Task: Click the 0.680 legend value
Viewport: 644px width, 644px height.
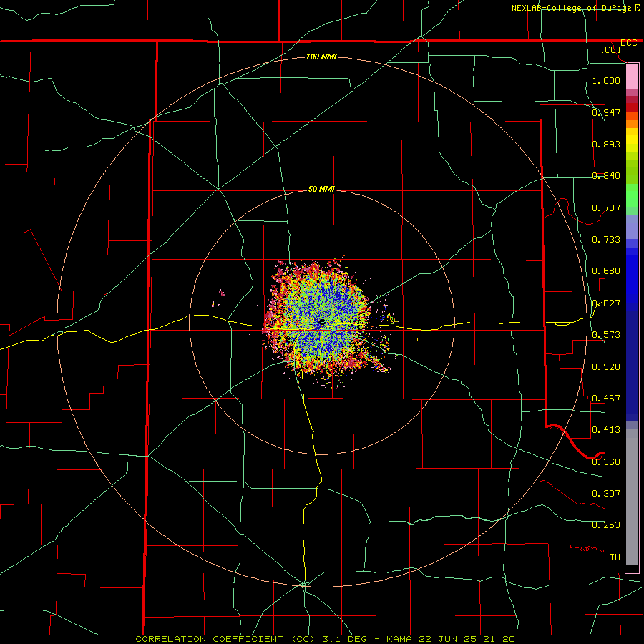Action: coord(606,271)
